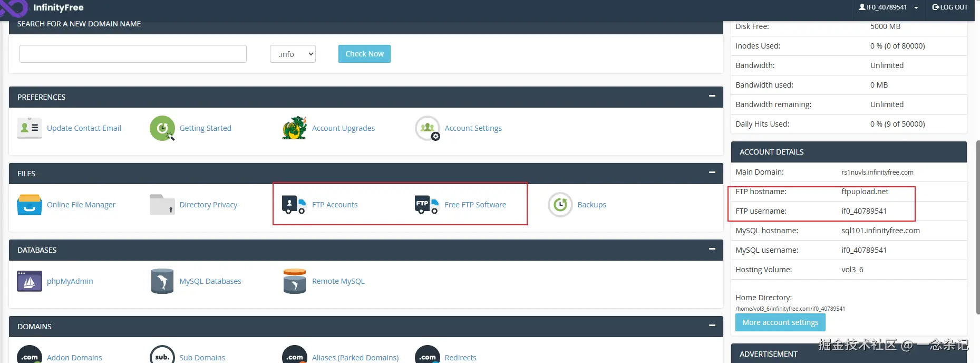Focus the new domain name search field
The image size is (980, 363).
click(x=133, y=54)
